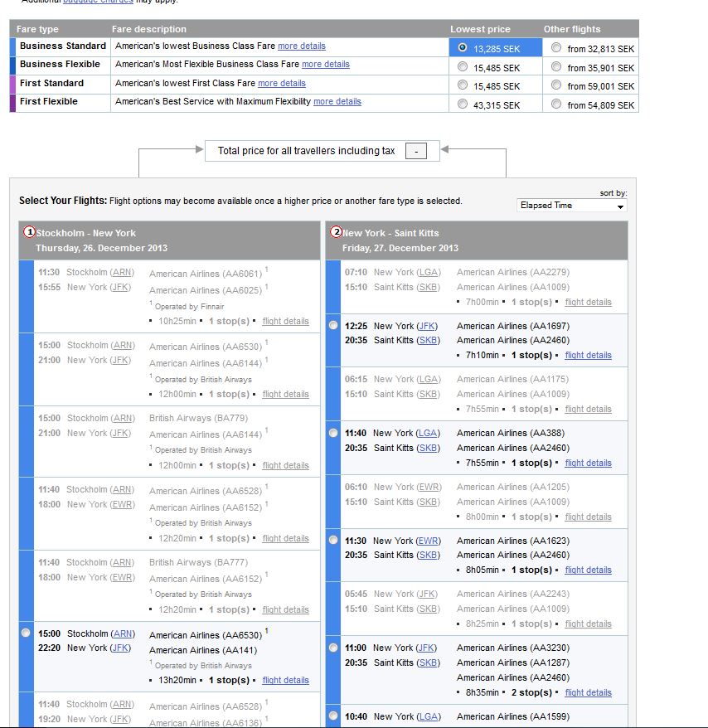Open flight details for 8h35min two-stop flight
708x728 pixels.
(x=588, y=693)
